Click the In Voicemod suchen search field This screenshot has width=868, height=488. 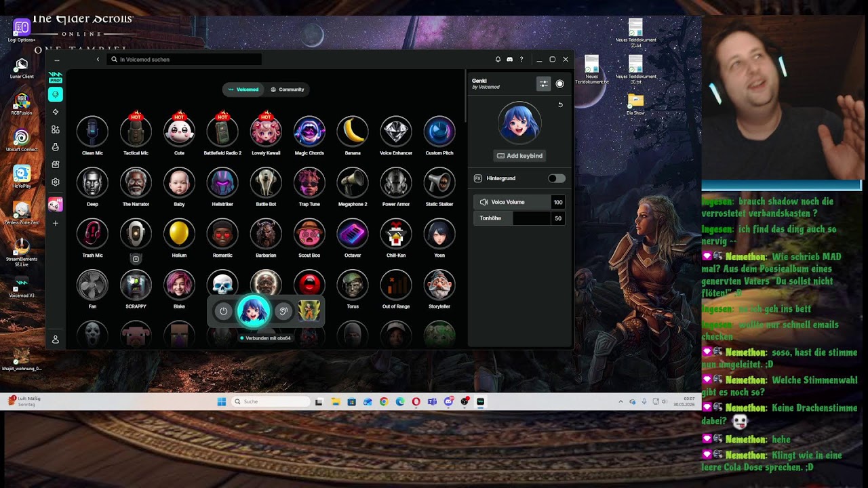coord(184,60)
